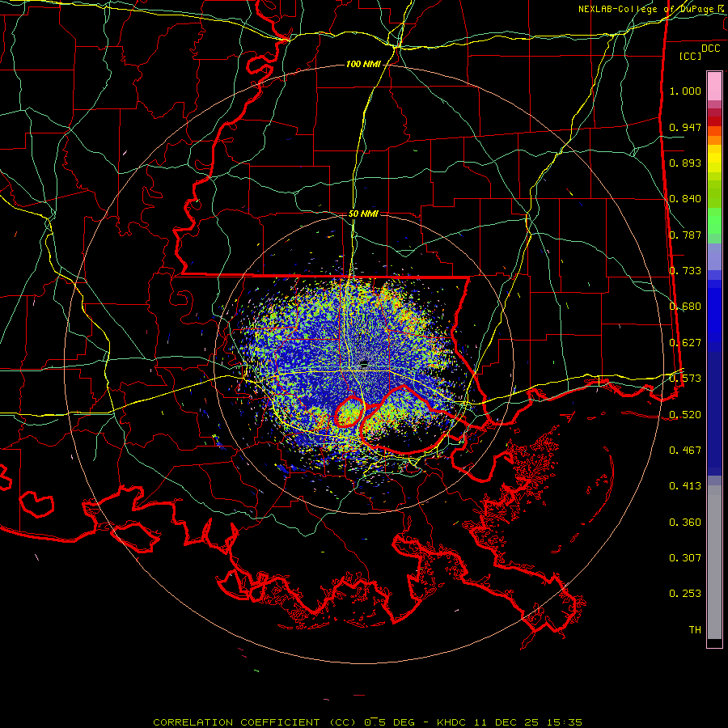
Task: Click the TH threshold label
Action: 695,629
